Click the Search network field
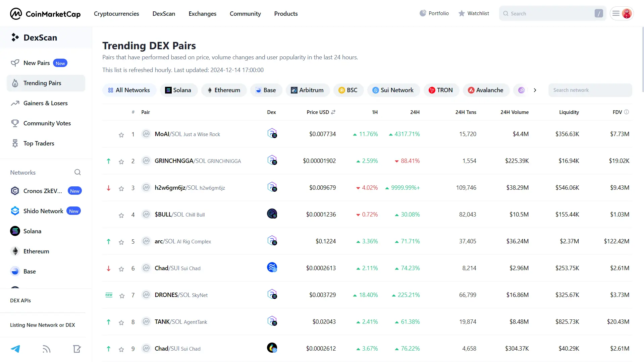The height and width of the screenshot is (362, 644). 590,90
